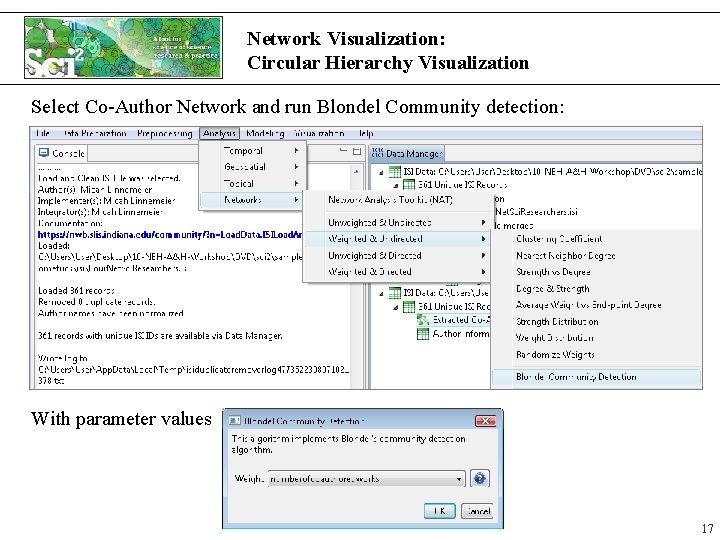The height and width of the screenshot is (540, 720).
Task: Click the lower ISI Data table icon
Action: point(395,293)
